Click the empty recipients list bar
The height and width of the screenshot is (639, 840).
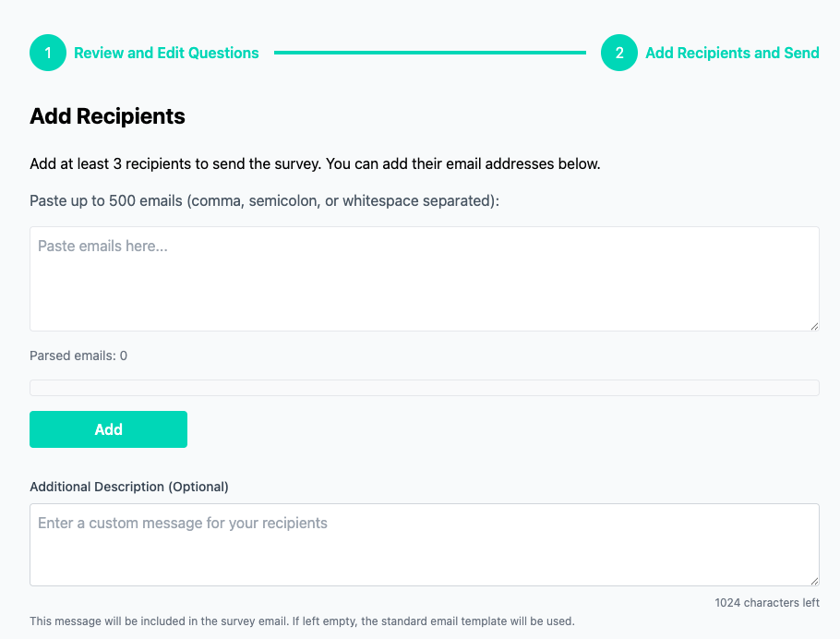425,388
